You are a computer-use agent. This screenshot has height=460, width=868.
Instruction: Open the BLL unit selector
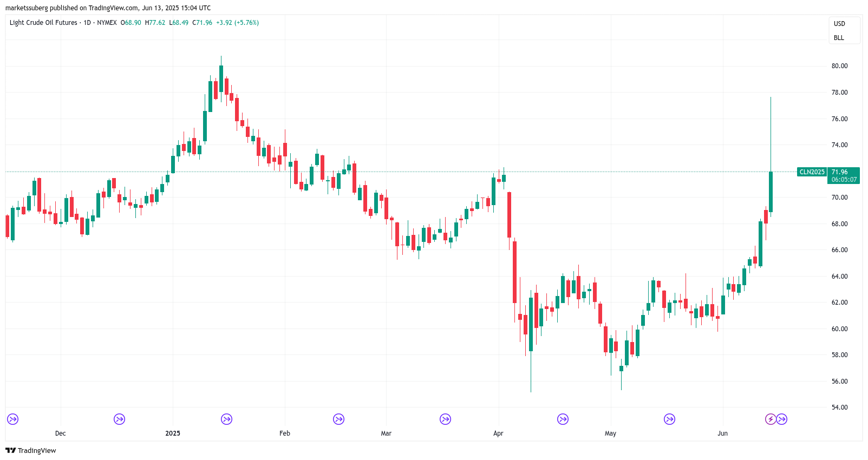tap(839, 38)
